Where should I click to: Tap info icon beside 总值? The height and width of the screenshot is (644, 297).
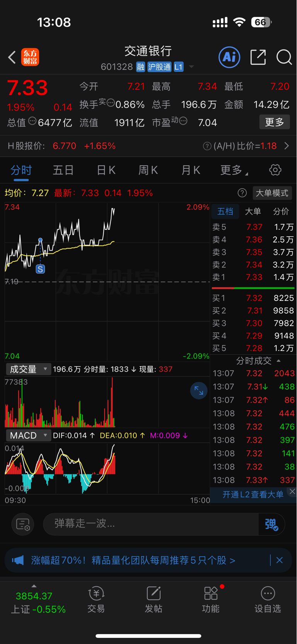coord(32,121)
